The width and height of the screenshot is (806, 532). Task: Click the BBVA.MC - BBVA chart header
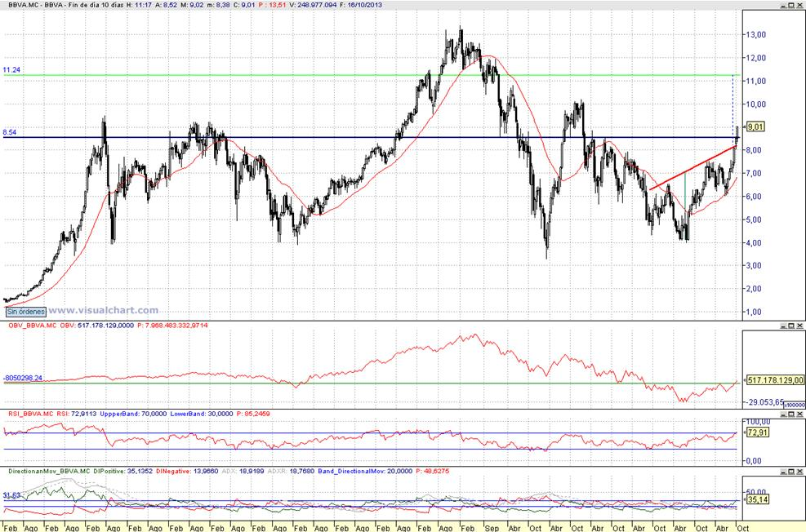[x=33, y=4]
